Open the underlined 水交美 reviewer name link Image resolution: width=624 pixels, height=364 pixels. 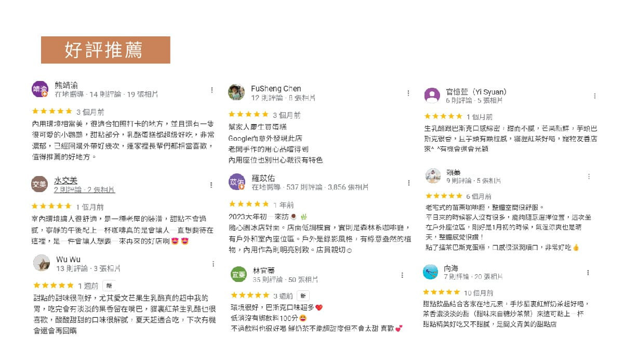point(65,180)
